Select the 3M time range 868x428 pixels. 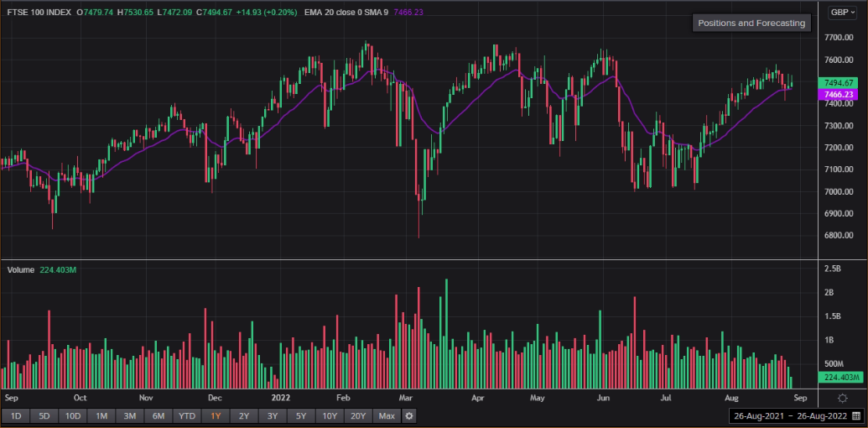coord(130,415)
